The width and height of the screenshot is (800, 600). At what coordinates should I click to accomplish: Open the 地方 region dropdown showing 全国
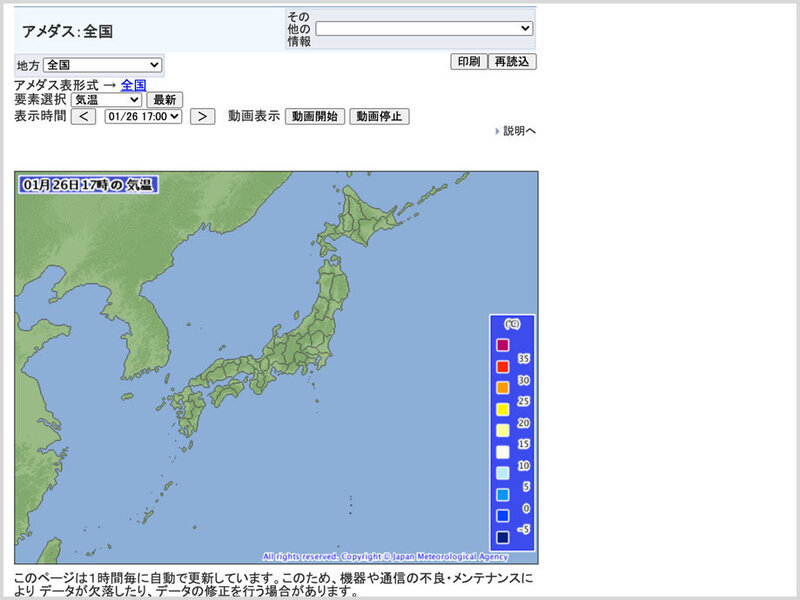[103, 65]
